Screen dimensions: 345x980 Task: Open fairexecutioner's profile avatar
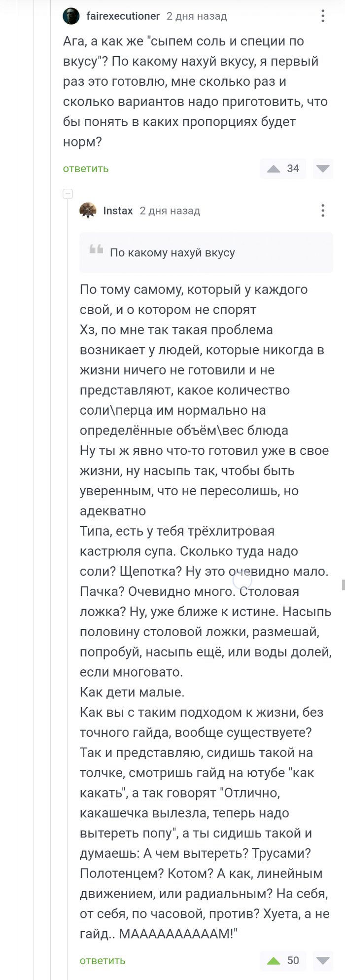pyautogui.click(x=71, y=16)
